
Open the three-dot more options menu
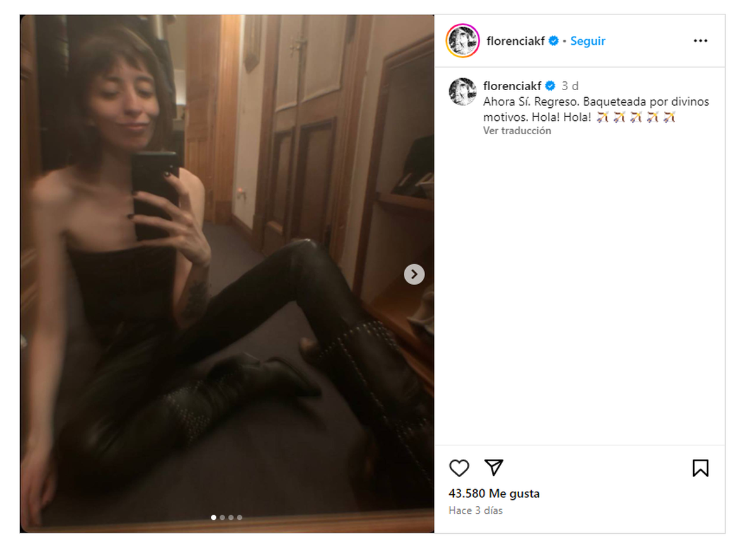click(x=701, y=41)
